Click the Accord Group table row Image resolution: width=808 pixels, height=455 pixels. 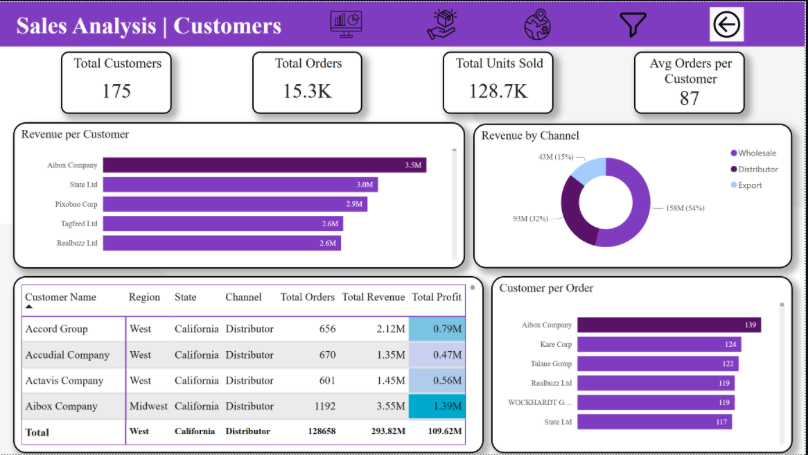56,329
